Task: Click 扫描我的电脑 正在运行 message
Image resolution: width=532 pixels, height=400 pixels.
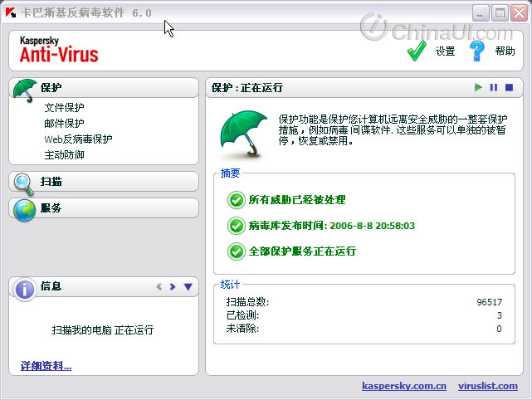Action: pos(103,330)
